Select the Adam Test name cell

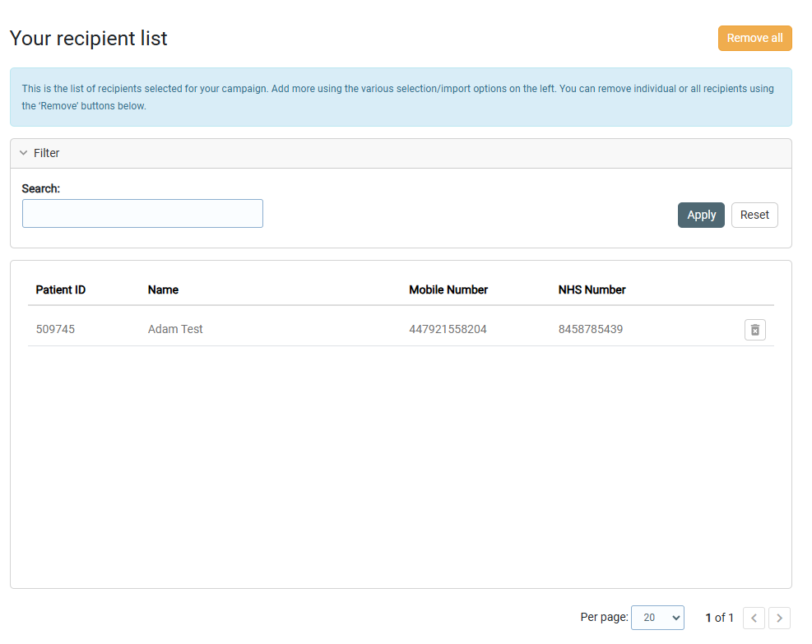click(x=175, y=329)
